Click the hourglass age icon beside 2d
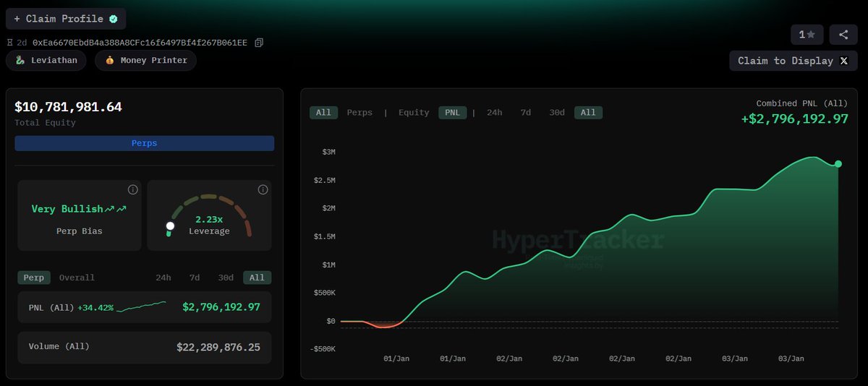 pyautogui.click(x=10, y=43)
